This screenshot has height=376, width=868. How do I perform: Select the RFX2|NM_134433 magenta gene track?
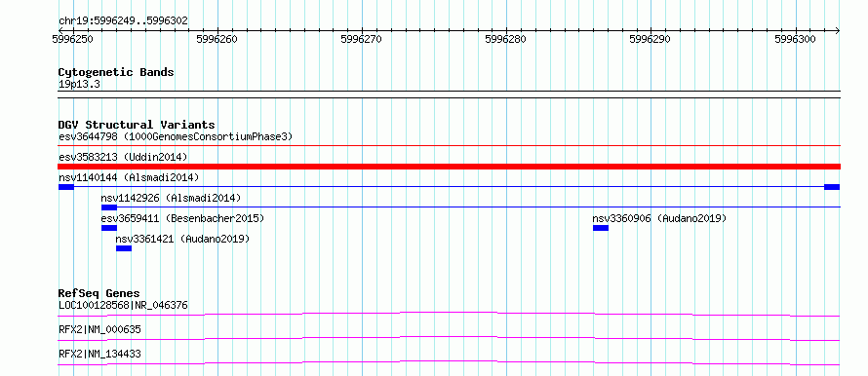(449, 362)
